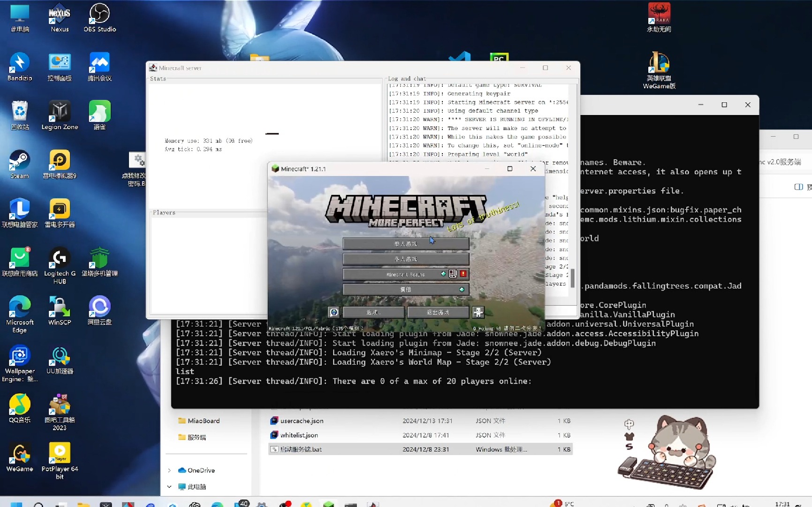Image resolution: width=812 pixels, height=507 pixels.
Task: Click 多人游戏 in Minecraft menu
Action: 406,259
